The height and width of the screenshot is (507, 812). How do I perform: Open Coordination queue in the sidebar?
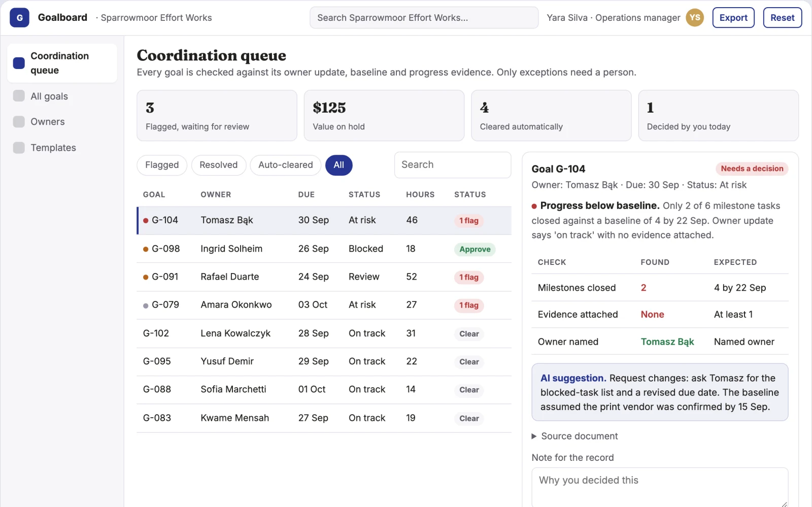[x=62, y=63]
